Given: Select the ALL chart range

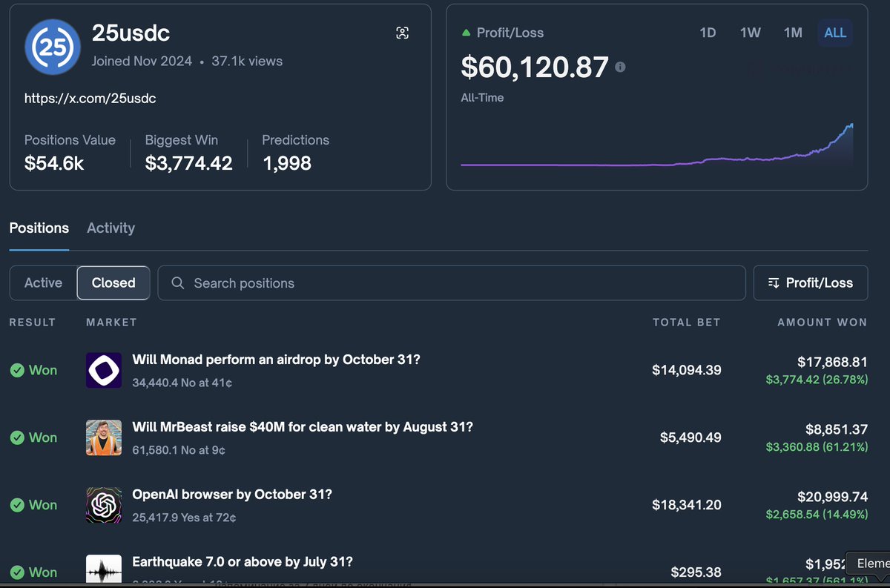Looking at the screenshot, I should [835, 33].
